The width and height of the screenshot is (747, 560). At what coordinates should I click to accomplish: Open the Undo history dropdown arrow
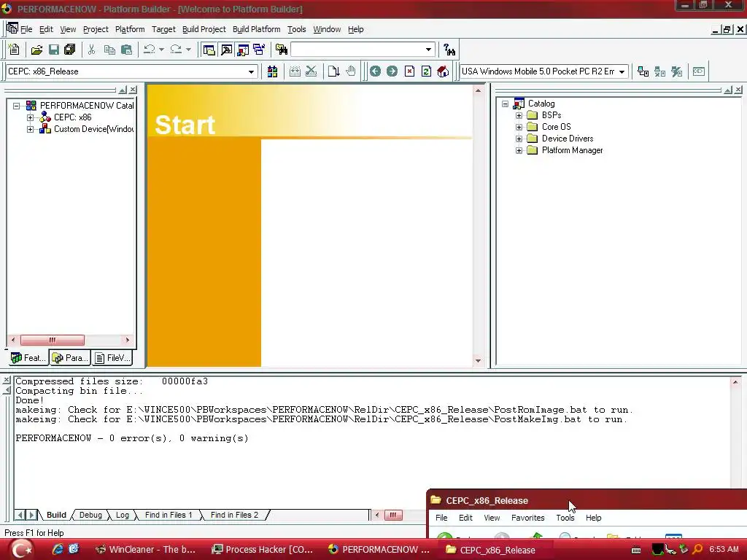pos(161,50)
